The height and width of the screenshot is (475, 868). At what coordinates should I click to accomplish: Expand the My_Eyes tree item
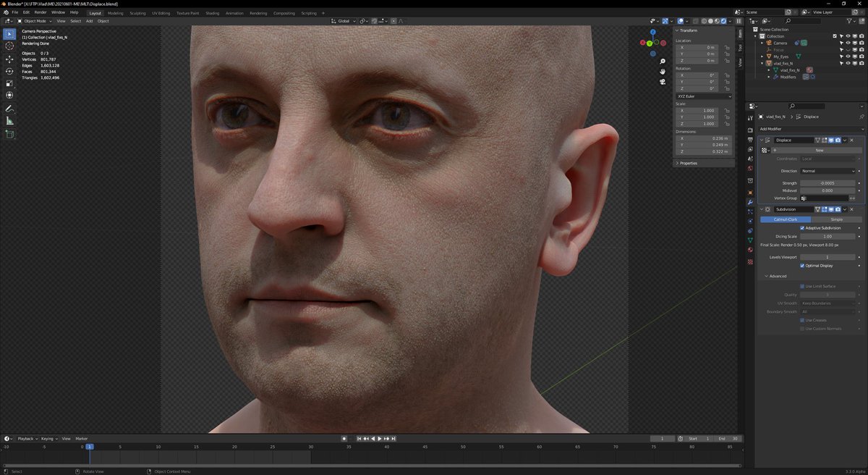[763, 56]
